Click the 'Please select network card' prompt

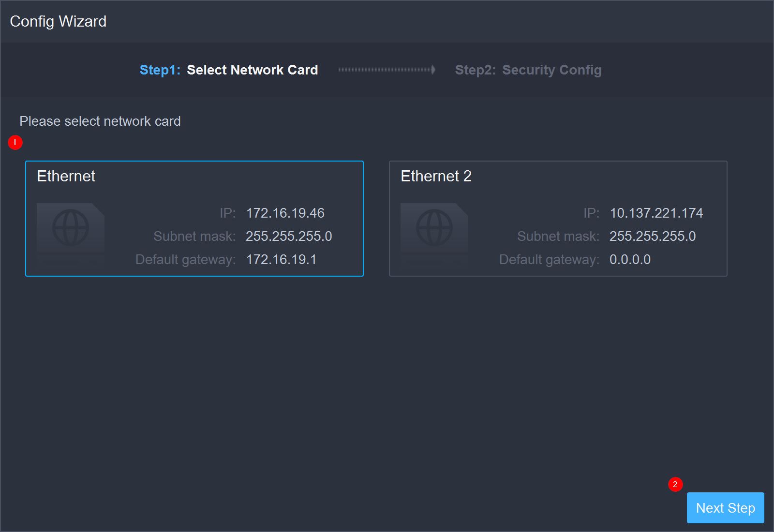point(100,121)
